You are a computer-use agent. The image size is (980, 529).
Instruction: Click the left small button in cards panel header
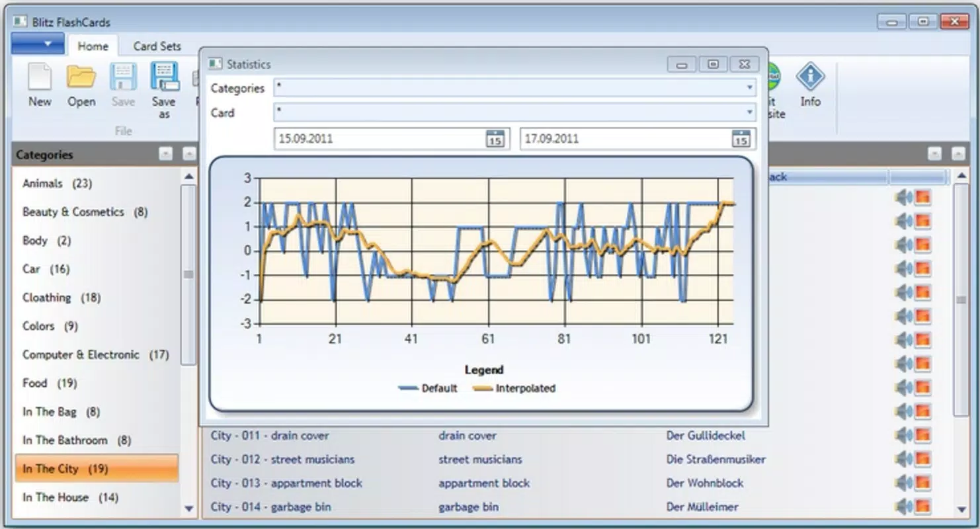(x=934, y=154)
